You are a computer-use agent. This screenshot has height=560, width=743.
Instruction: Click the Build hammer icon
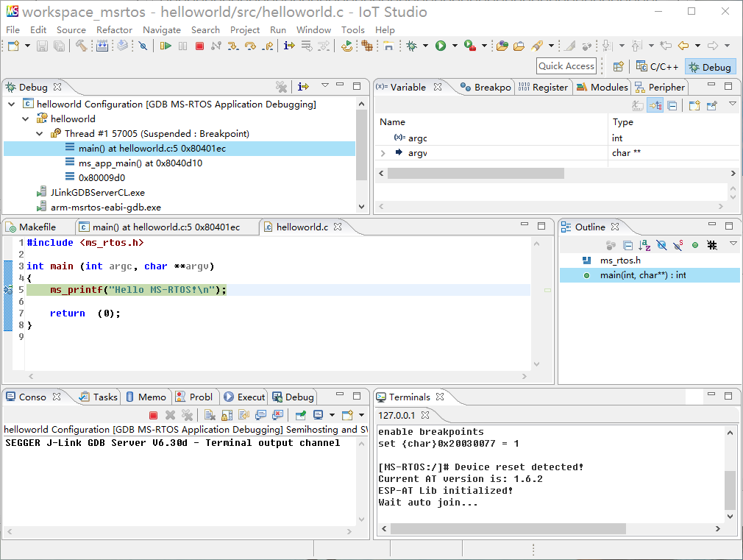coord(81,46)
